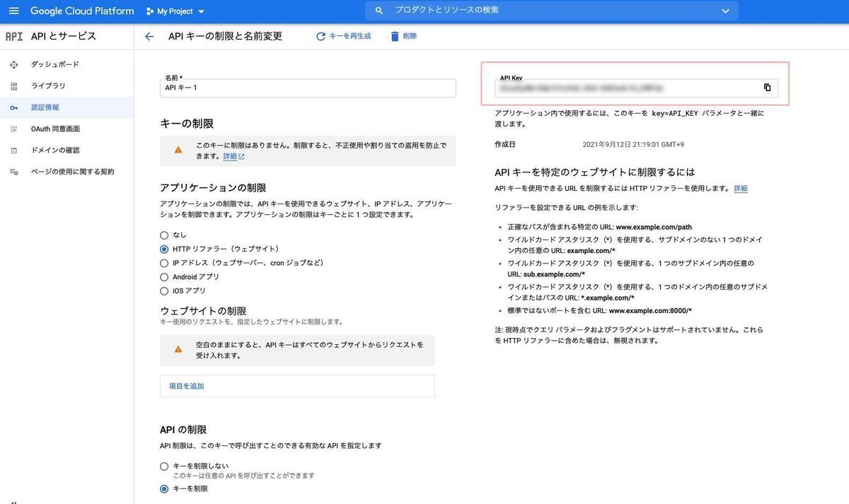849x504 pixels.
Task: Click the trash delete icon
Action: click(395, 36)
